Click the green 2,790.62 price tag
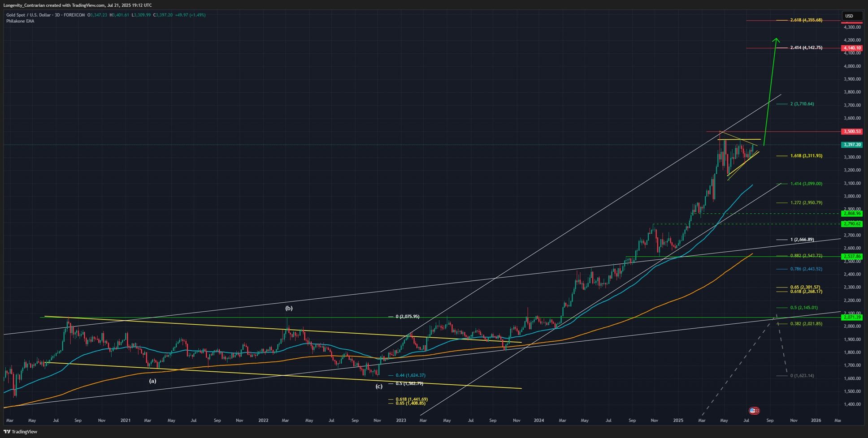Screen dimensions: 868x438 click(852, 224)
